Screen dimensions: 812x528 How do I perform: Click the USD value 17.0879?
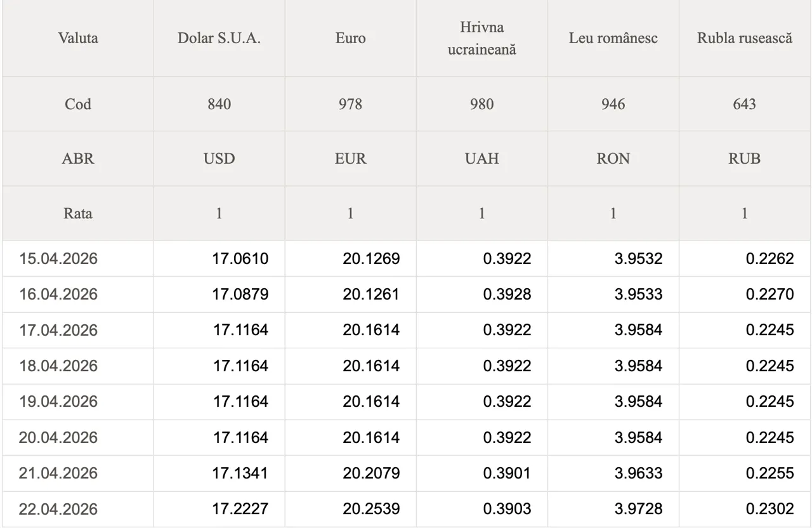[240, 294]
